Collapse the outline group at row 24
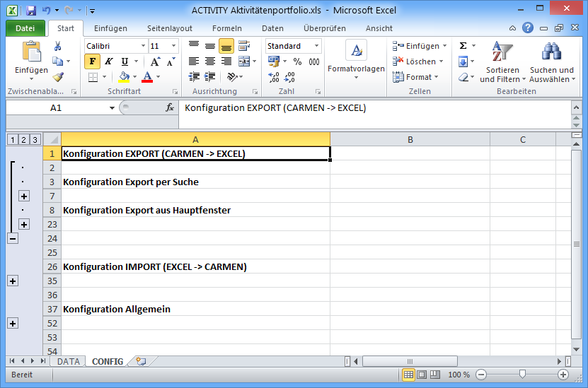The width and height of the screenshot is (588, 388). pos(12,238)
